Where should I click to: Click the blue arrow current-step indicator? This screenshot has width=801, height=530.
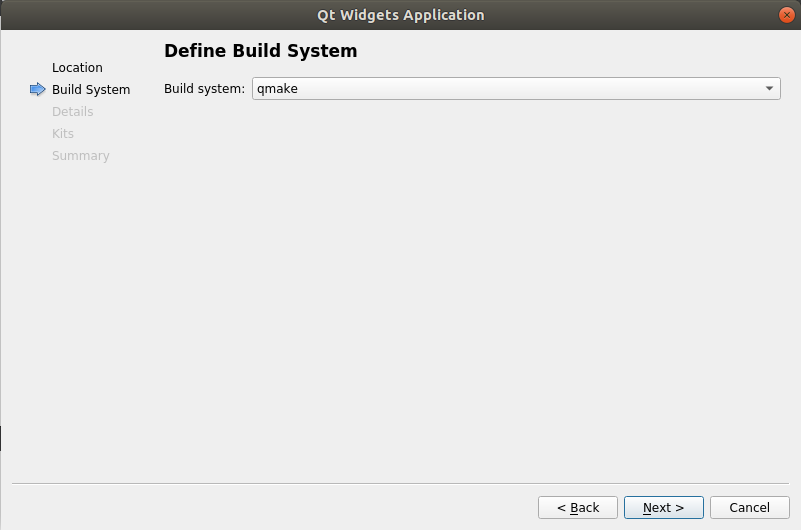[x=38, y=90]
